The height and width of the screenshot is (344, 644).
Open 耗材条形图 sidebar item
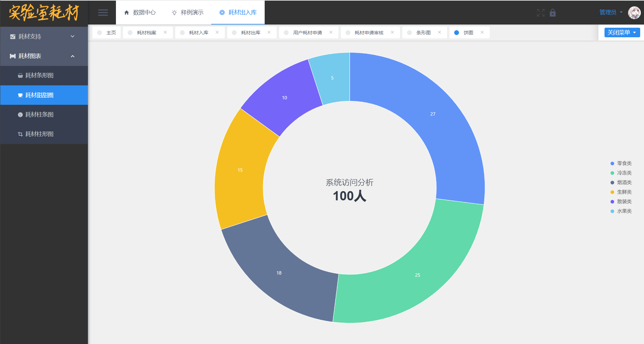coord(39,75)
